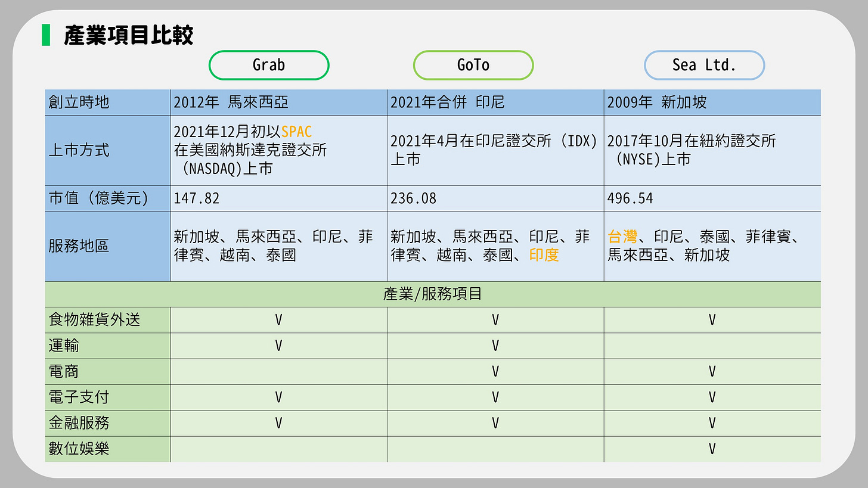The image size is (868, 488).
Task: Click the cell 2012年 馬來西亞
Action: 279,102
